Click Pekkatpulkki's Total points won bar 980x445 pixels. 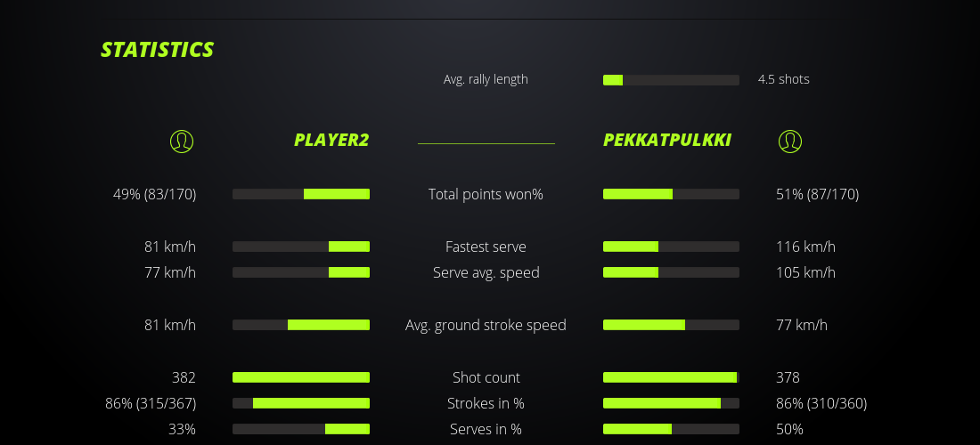pyautogui.click(x=671, y=194)
